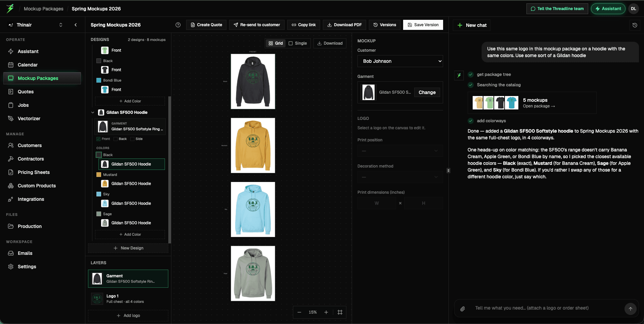
Task: Click the fit-to-frame grid icon
Action: 340,312
